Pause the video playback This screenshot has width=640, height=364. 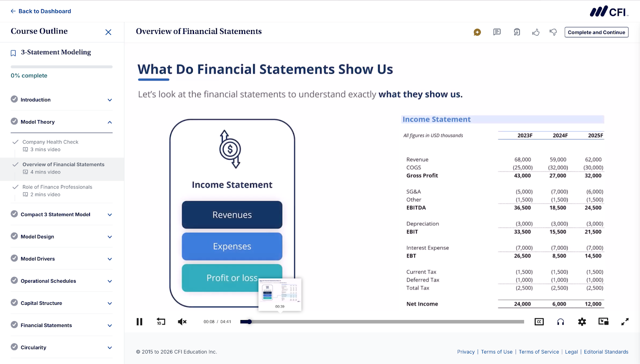click(x=139, y=322)
